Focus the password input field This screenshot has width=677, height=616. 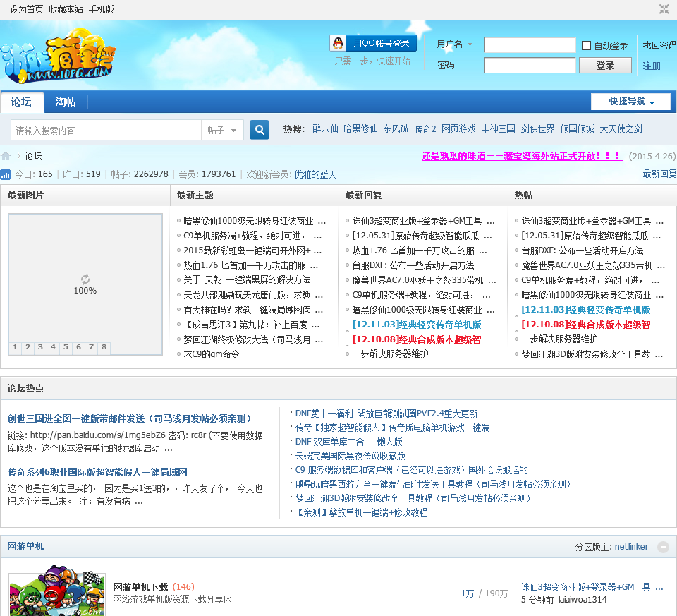[530, 66]
